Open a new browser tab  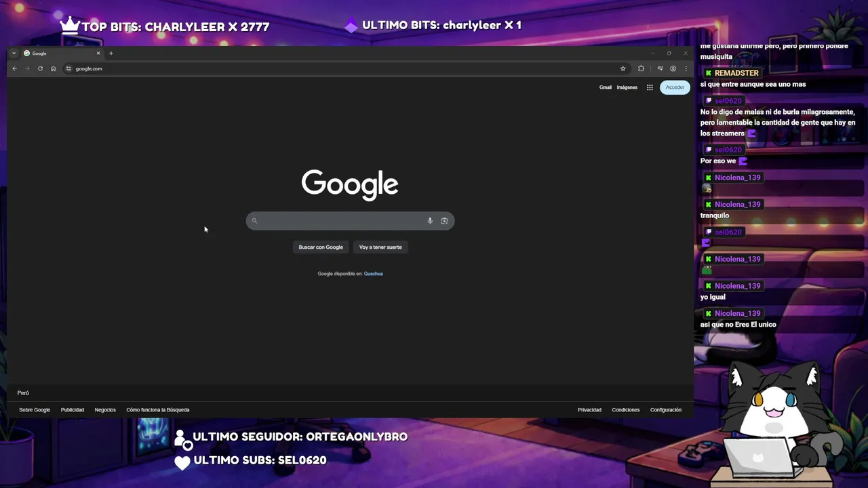[111, 53]
